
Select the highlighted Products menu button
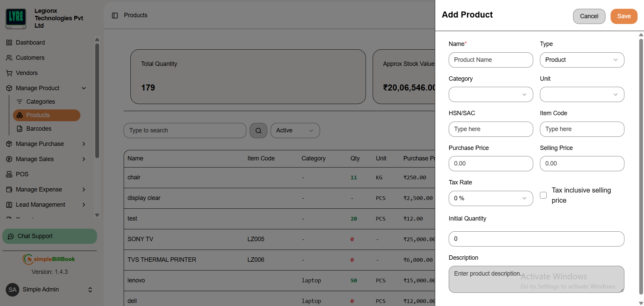(x=47, y=115)
